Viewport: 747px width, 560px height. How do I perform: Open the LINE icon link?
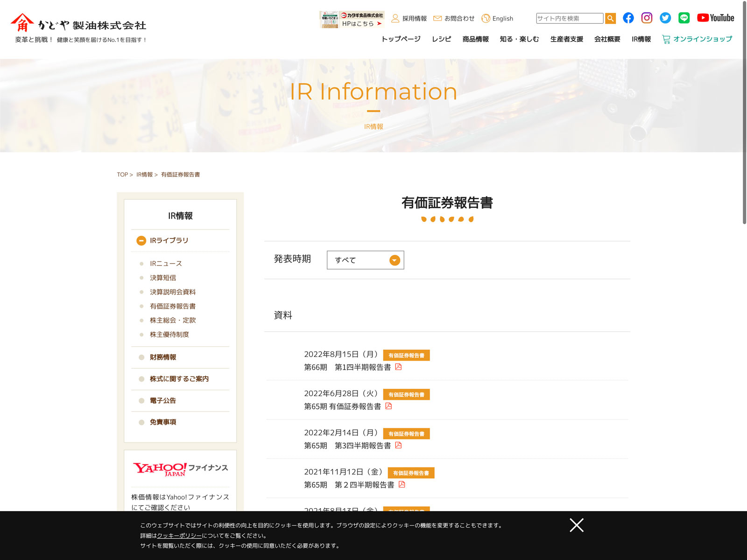684,18
